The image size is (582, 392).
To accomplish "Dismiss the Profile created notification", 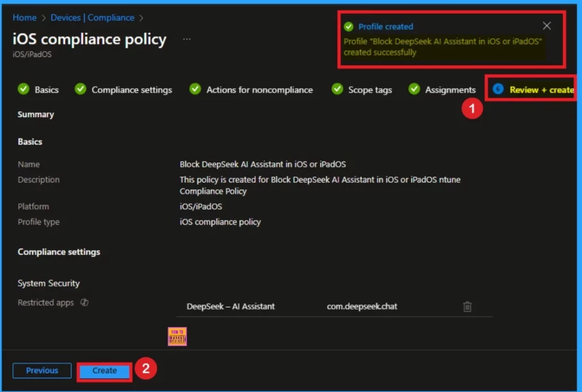I will [x=547, y=26].
